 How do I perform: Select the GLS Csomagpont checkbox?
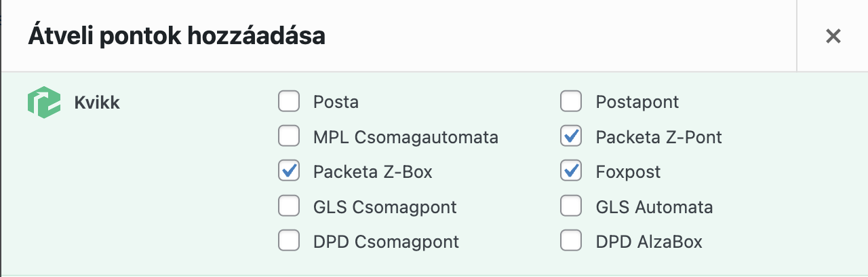pyautogui.click(x=289, y=206)
